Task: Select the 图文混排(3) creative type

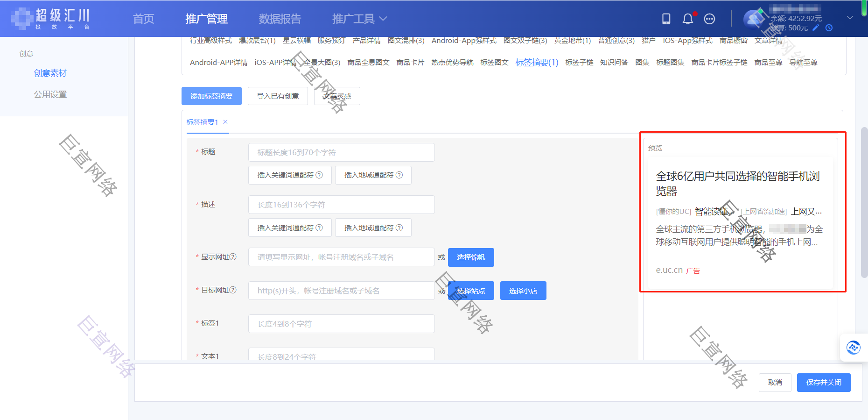Action: click(406, 41)
